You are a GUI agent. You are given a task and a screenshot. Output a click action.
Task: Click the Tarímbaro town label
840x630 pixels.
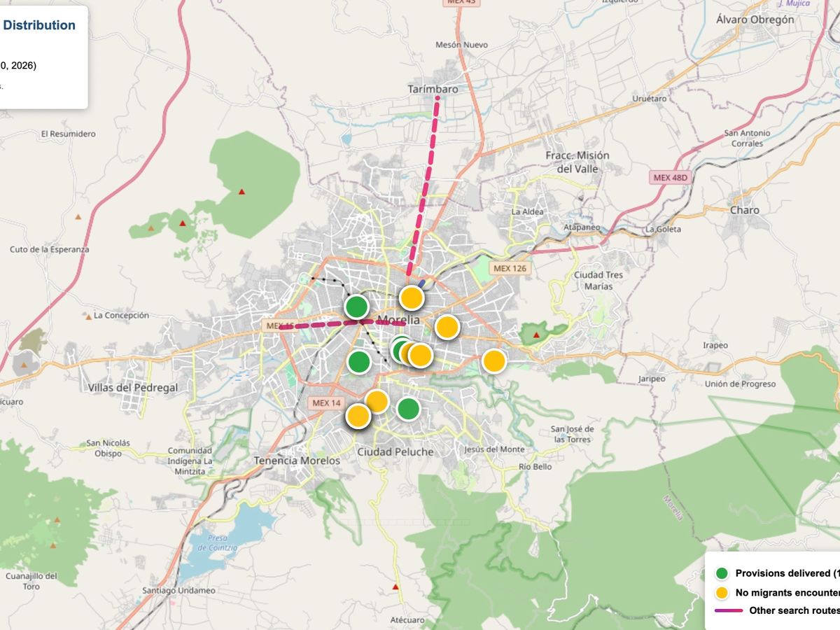[x=433, y=89]
